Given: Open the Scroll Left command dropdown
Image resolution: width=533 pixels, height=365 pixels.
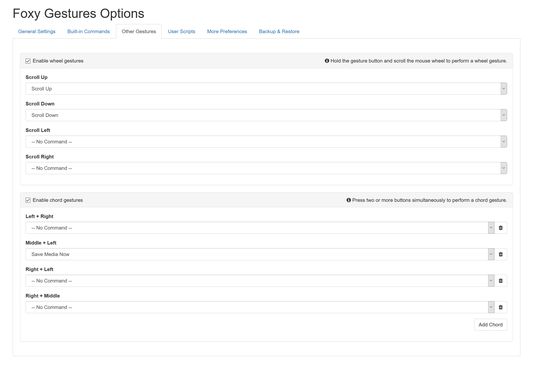Looking at the screenshot, I should click(x=266, y=142).
